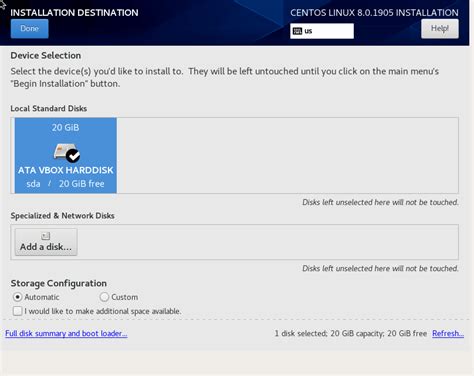Screen dimensions: 474x376
Task: Click the Add a disk... button
Action: 46,242
